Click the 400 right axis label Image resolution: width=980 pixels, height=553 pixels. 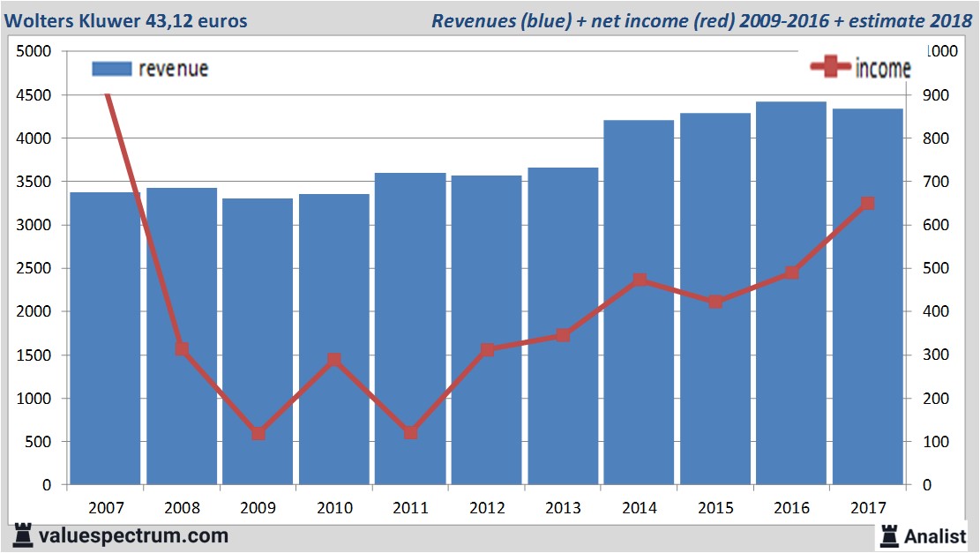point(936,311)
